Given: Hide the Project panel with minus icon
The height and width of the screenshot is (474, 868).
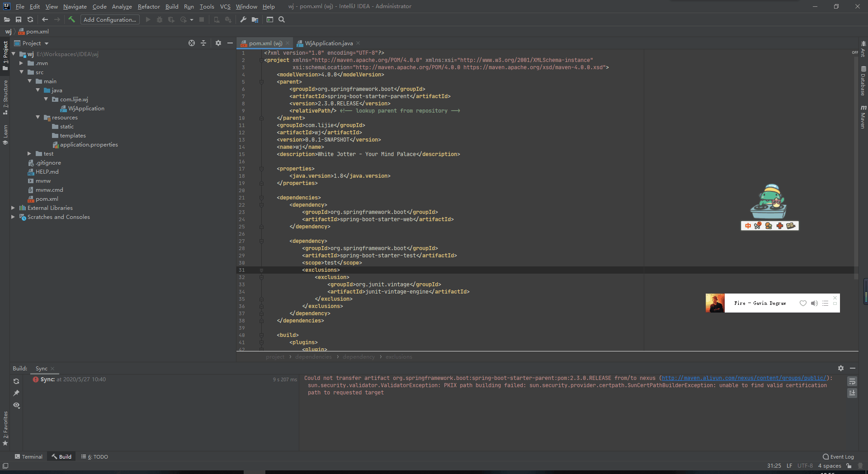Looking at the screenshot, I should 230,43.
